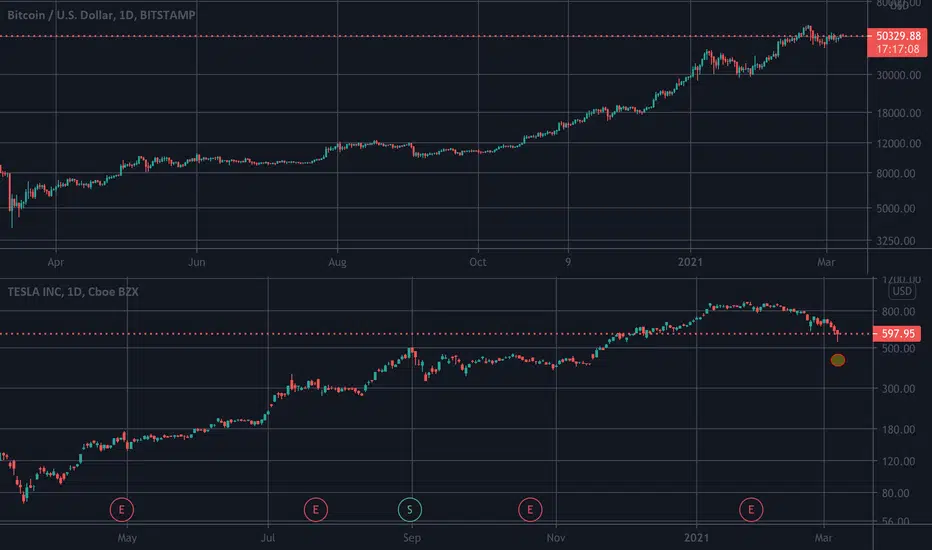This screenshot has width=932, height=550.
Task: Click Jun on Bitcoin time axis
Action: coord(197,262)
